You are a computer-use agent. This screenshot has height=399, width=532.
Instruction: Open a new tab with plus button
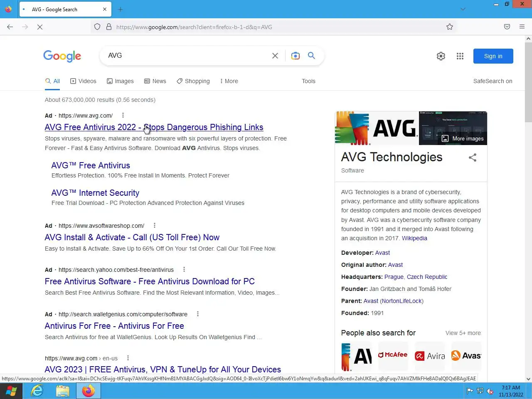point(121,9)
